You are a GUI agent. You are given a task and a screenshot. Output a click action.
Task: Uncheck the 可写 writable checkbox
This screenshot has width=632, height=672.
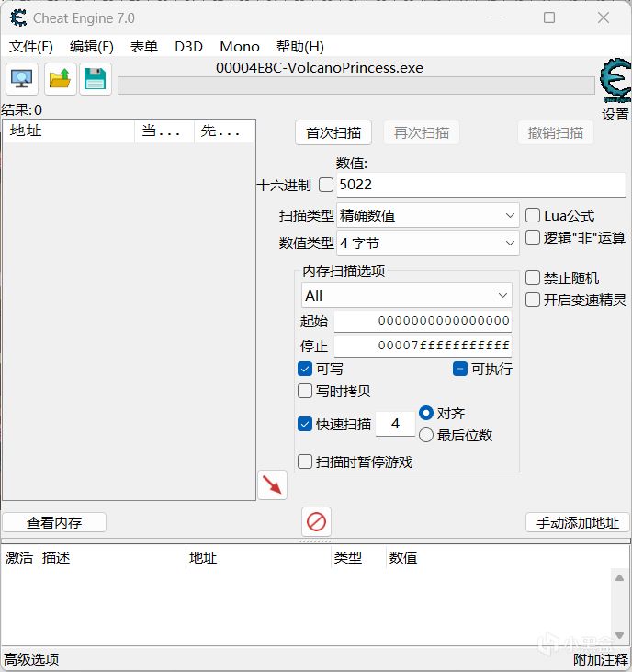pos(304,369)
